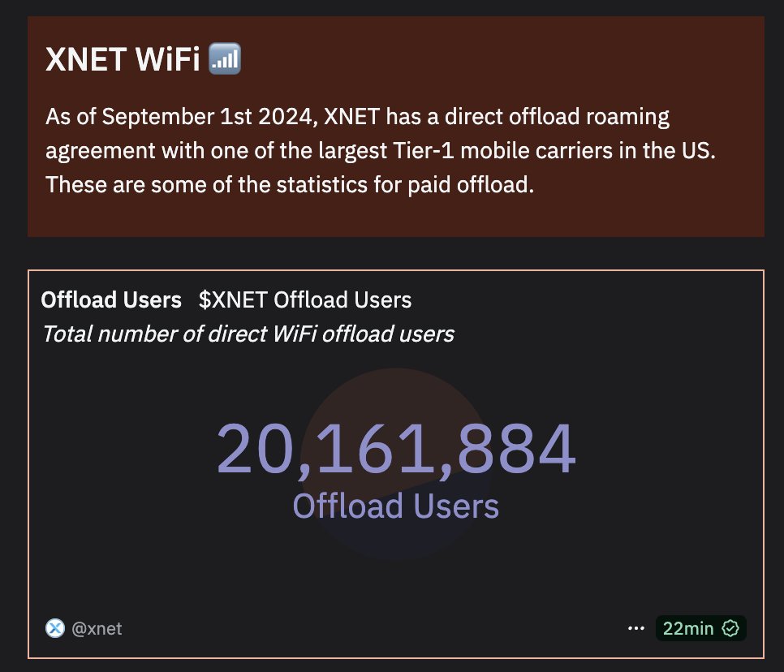Click the signal bars emoji in heading
This screenshot has width=784, height=672.
pos(225,58)
